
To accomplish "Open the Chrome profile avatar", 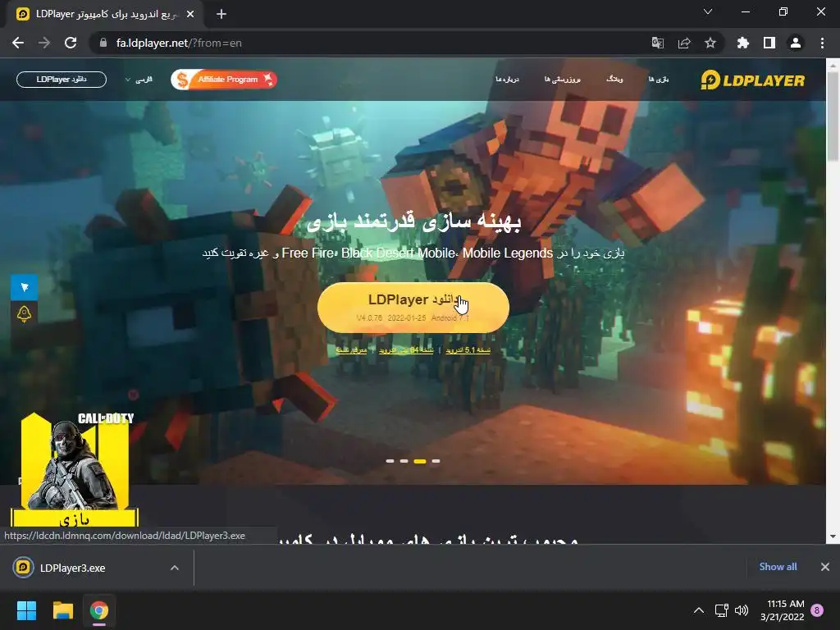I will click(796, 43).
